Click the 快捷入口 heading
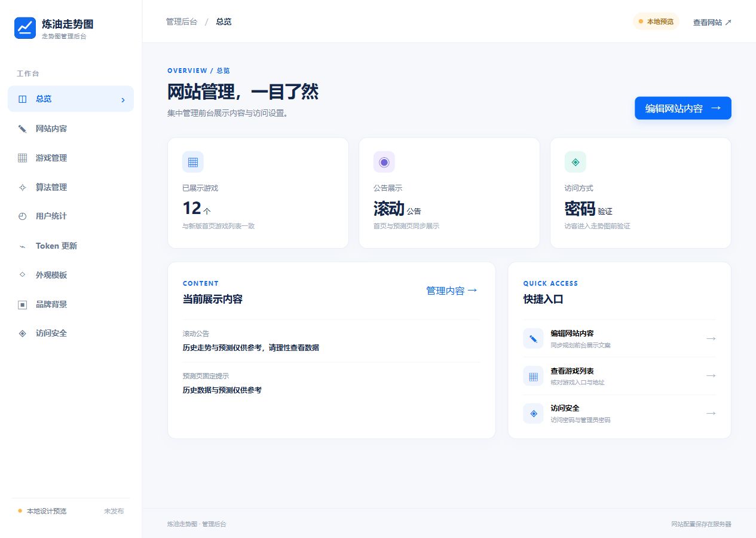This screenshot has width=756, height=538. coord(543,299)
